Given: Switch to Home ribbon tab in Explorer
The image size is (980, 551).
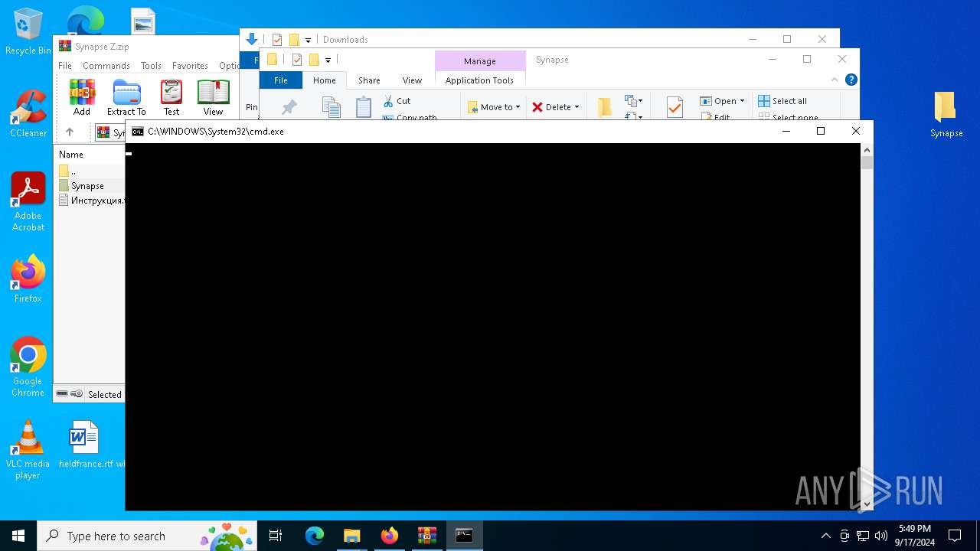Looking at the screenshot, I should coord(325,80).
